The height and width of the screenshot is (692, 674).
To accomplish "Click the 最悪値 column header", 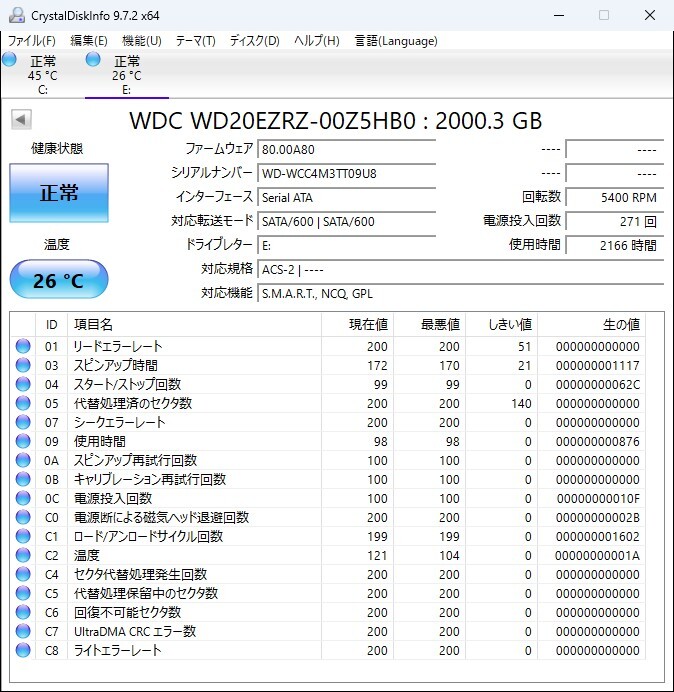I will click(429, 325).
